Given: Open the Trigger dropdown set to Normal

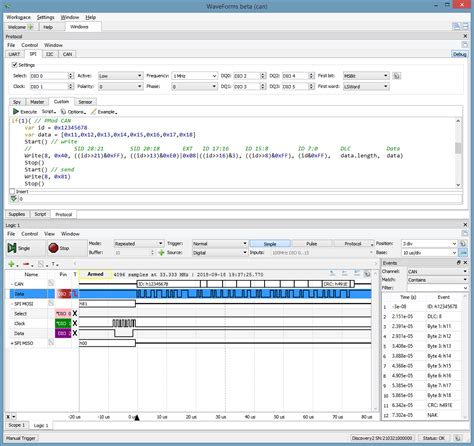Looking at the screenshot, I should pos(220,244).
